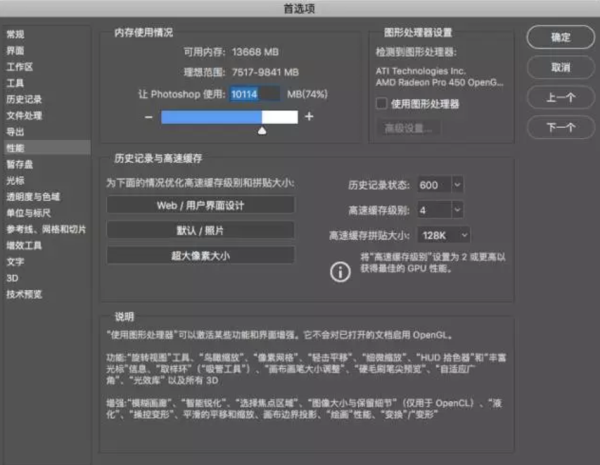The image size is (600, 465).
Task: Open 历史记录状态 dropdown arrow
Action: point(457,185)
